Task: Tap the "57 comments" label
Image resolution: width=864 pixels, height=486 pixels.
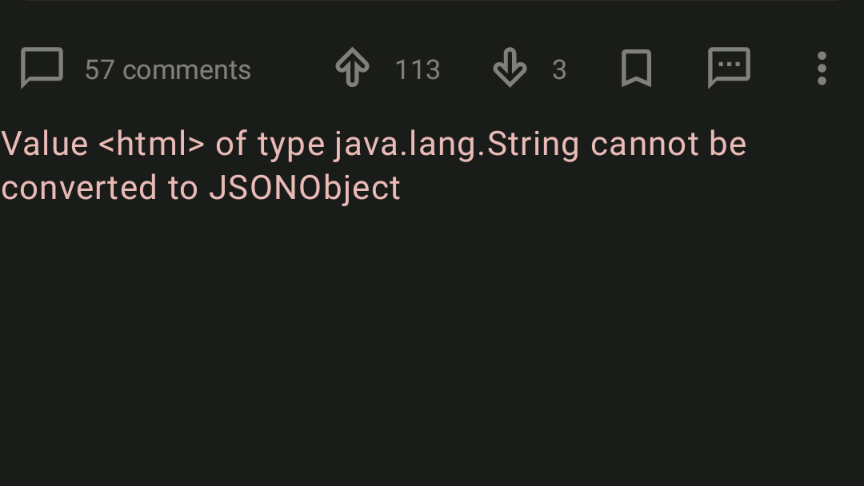Action: pos(168,70)
